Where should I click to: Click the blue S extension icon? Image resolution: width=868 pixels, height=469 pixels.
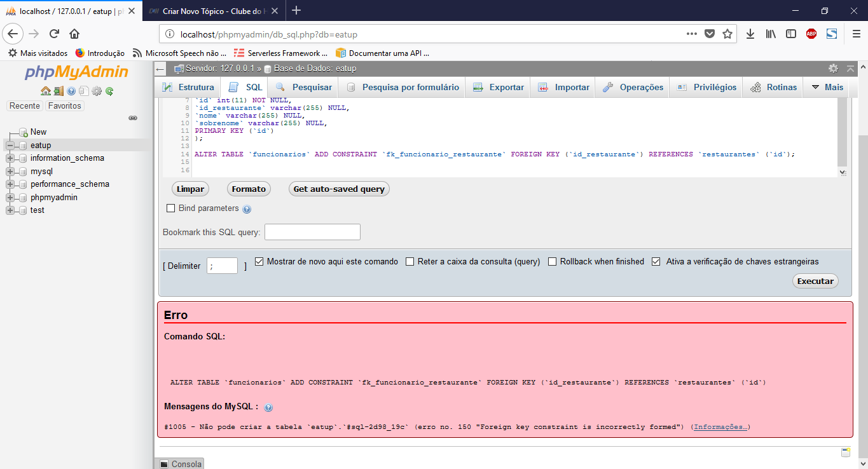click(x=832, y=34)
